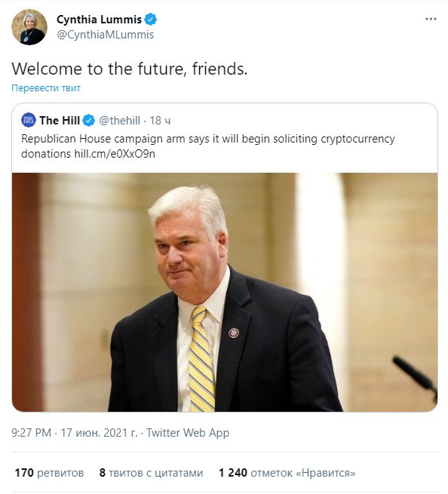This screenshot has width=448, height=494.
Task: Click Twitter Web App source link
Action: (188, 433)
